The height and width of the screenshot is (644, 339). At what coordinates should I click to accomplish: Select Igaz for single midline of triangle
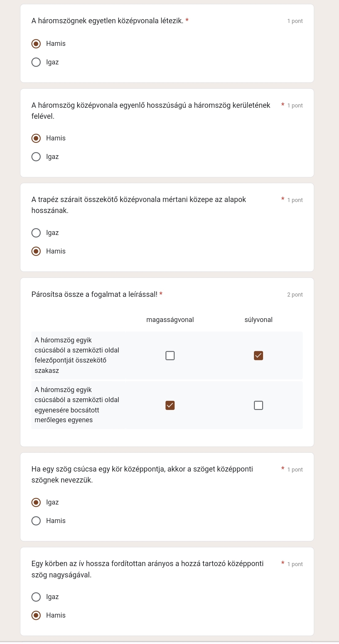coord(36,62)
